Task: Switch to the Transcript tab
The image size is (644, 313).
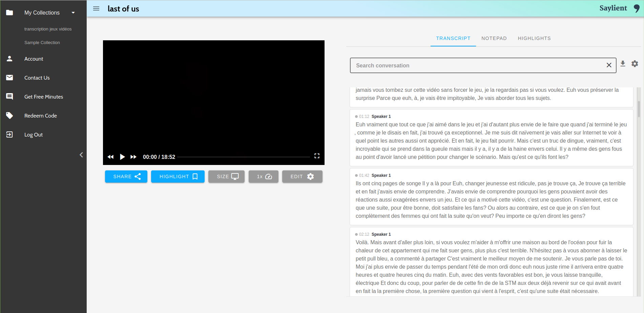Action: pos(453,38)
